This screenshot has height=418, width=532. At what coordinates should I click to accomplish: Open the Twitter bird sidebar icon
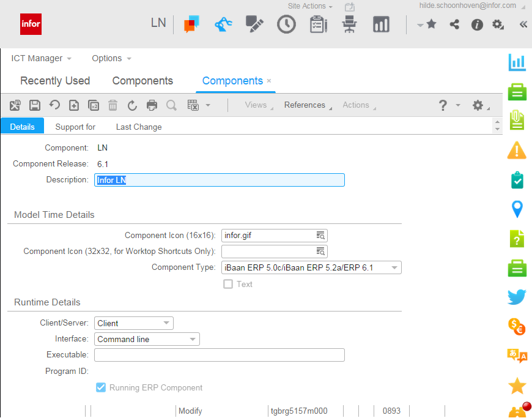(x=517, y=297)
